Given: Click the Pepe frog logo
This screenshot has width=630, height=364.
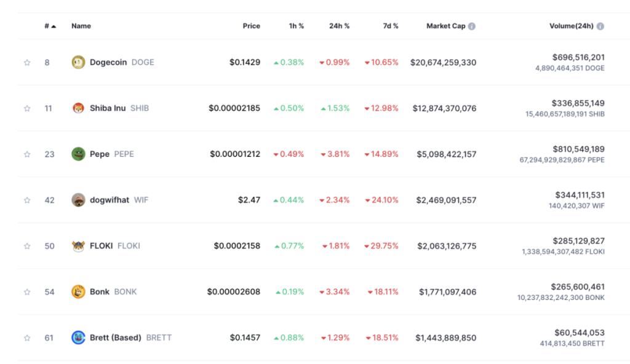Looking at the screenshot, I should coord(78,154).
